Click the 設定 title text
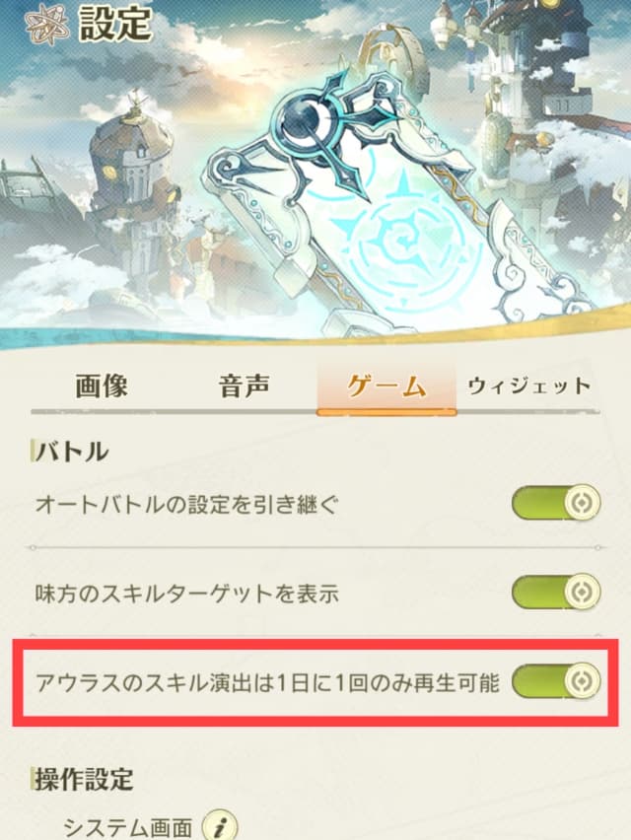The image size is (631, 840). pos(115,24)
